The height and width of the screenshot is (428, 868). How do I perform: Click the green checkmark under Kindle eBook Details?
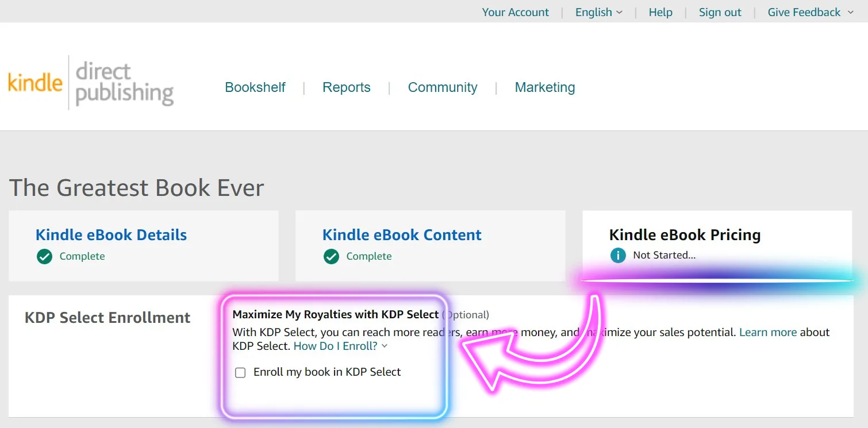[x=44, y=256]
